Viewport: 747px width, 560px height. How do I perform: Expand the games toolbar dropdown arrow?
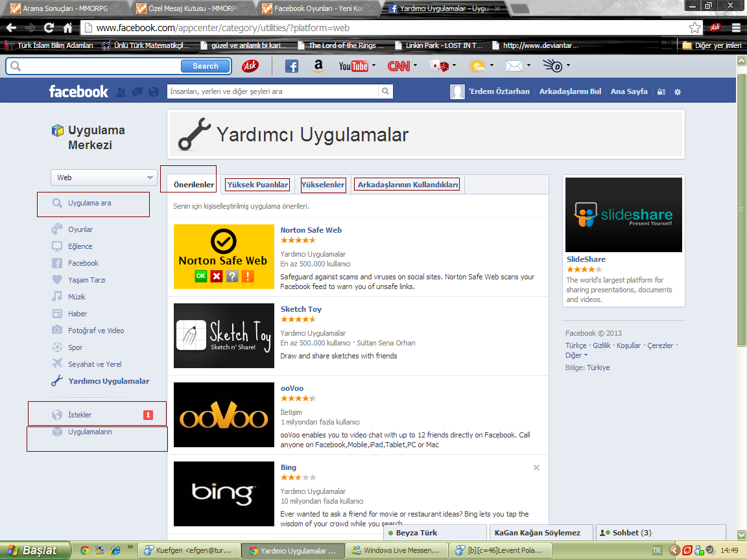454,65
